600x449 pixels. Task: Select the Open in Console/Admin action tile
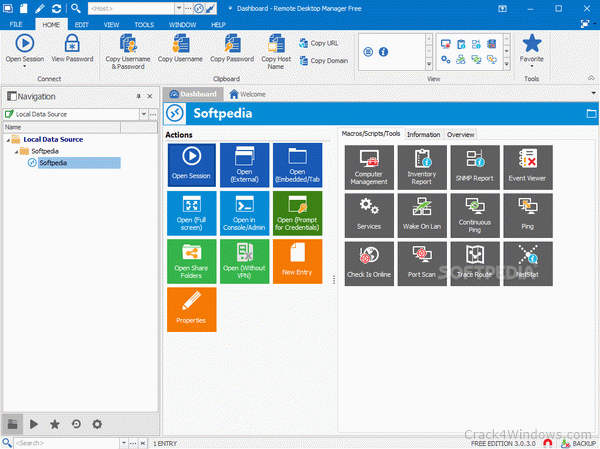click(244, 213)
